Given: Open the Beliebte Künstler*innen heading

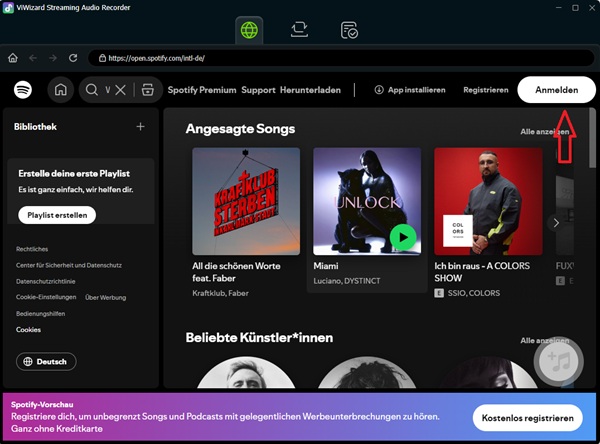Looking at the screenshot, I should (259, 338).
